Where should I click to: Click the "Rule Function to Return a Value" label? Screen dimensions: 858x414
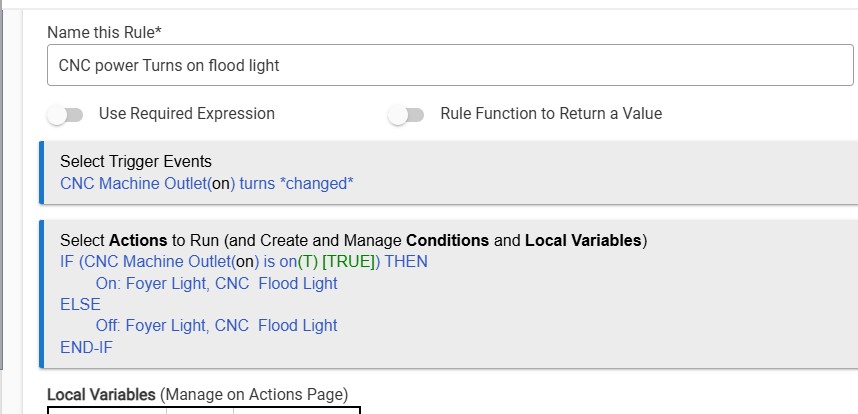551,114
